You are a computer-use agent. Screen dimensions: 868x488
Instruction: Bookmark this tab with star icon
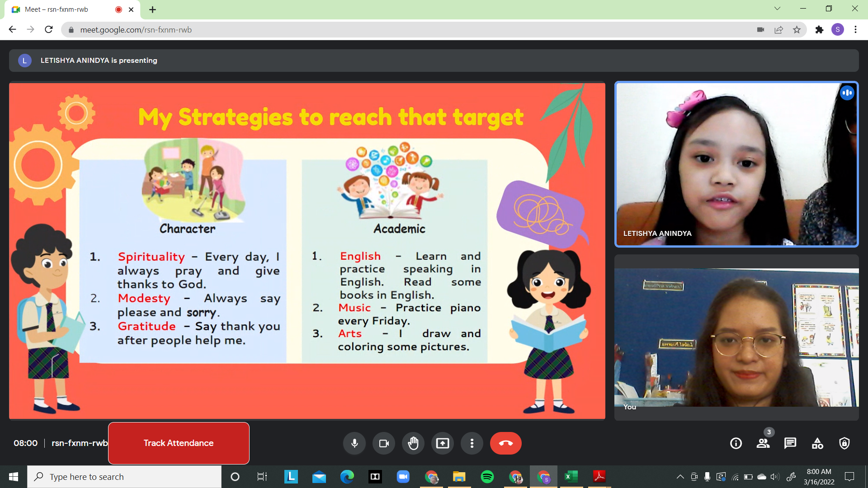click(797, 30)
